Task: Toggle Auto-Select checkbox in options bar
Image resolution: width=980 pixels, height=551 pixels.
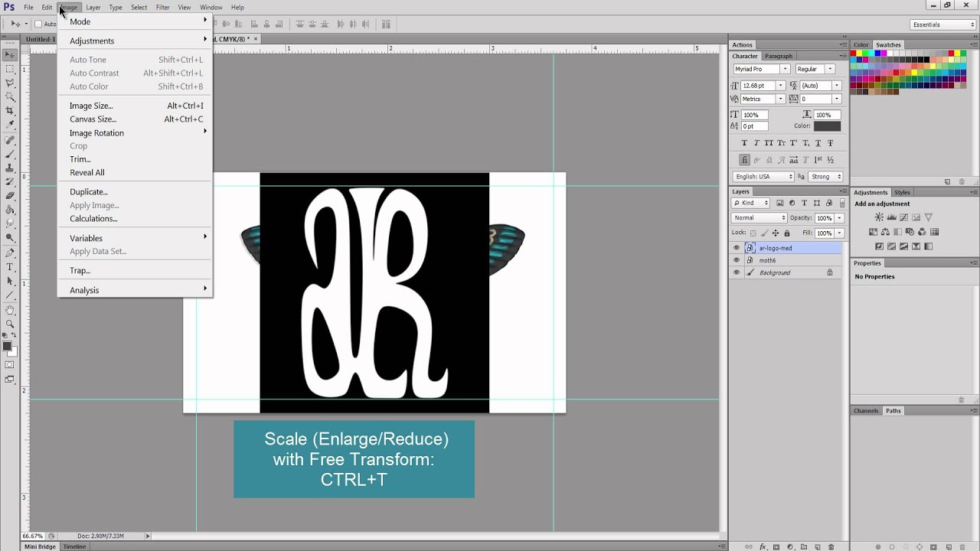Action: coord(38,24)
